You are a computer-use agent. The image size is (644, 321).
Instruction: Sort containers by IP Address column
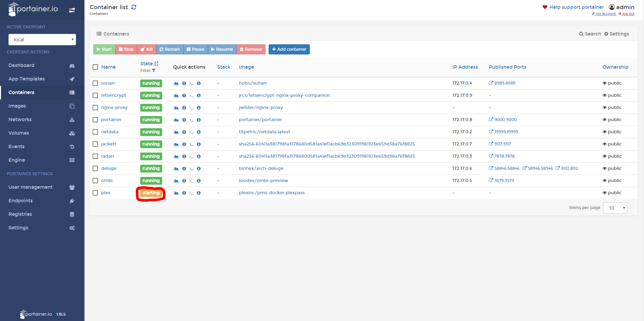point(465,67)
